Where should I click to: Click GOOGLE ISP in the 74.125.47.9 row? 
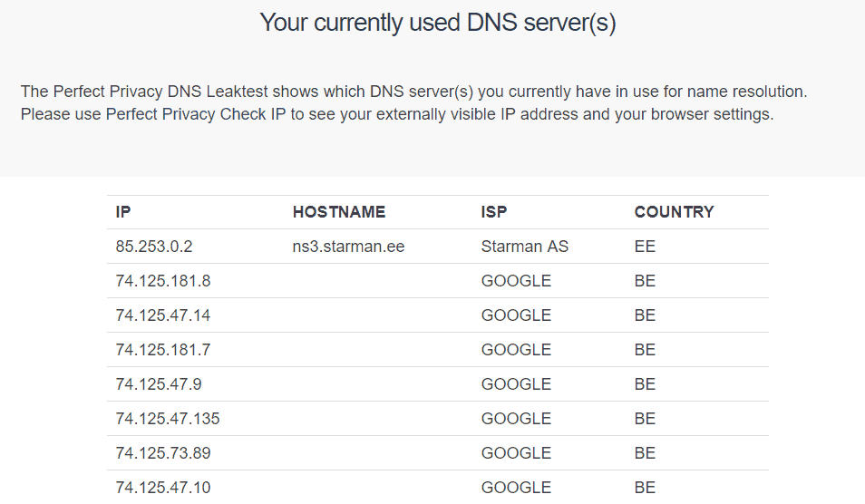(x=516, y=383)
